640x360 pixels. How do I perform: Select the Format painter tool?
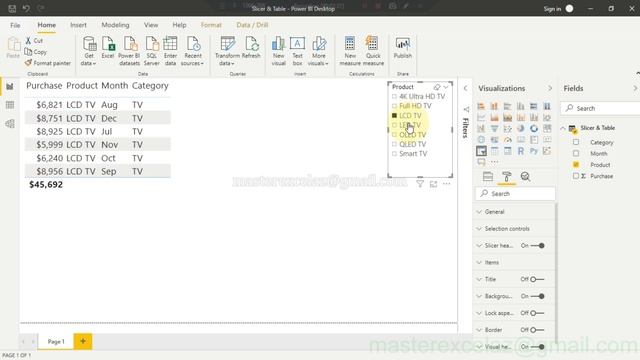(x=48, y=63)
